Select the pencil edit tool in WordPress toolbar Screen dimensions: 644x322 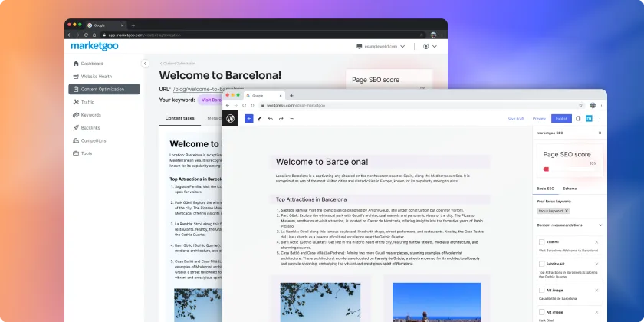tap(259, 119)
